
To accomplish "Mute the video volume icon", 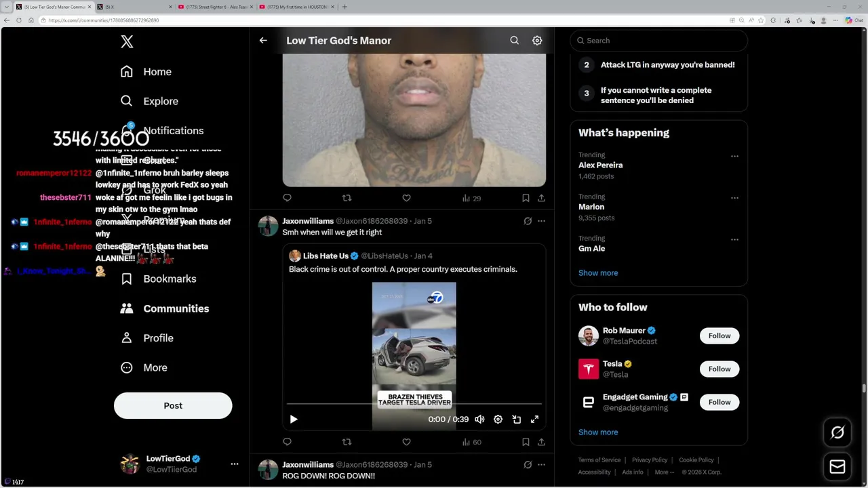I will (x=479, y=420).
